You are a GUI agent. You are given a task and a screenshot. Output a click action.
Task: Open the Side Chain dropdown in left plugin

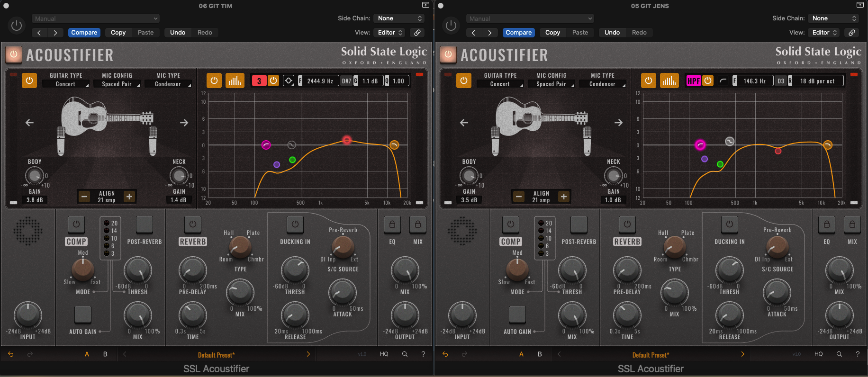[x=399, y=18]
